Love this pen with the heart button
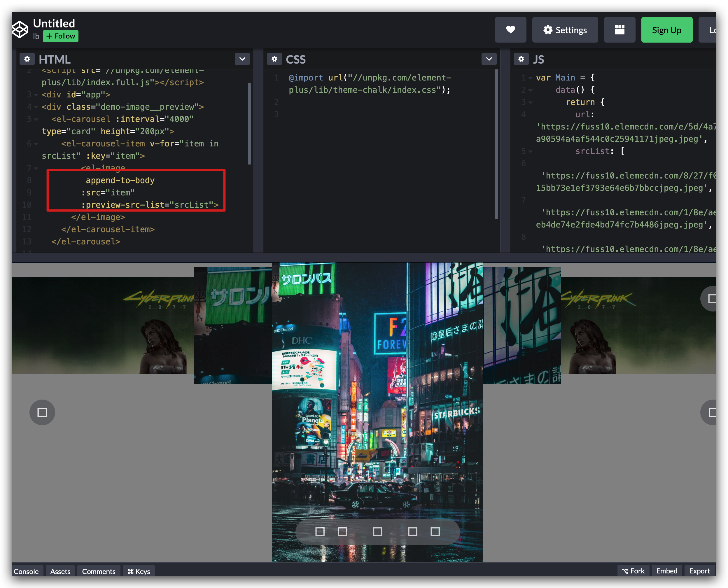 (510, 30)
